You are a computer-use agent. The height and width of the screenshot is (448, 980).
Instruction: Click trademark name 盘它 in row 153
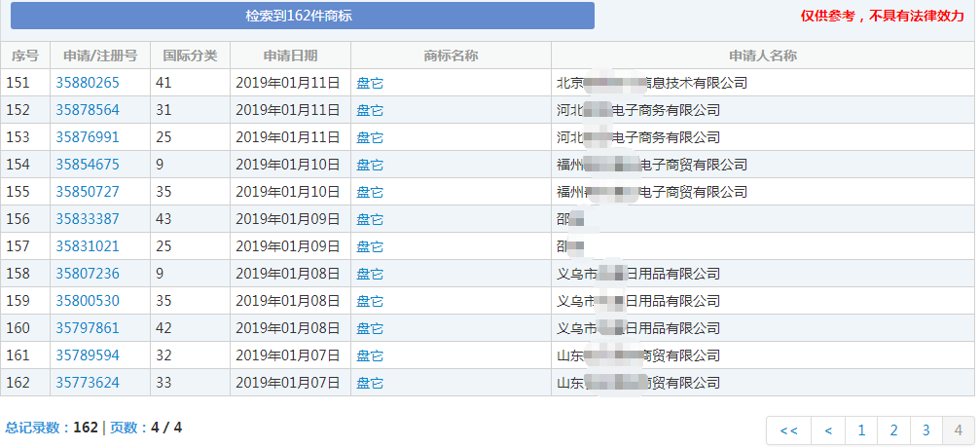pyautogui.click(x=370, y=137)
